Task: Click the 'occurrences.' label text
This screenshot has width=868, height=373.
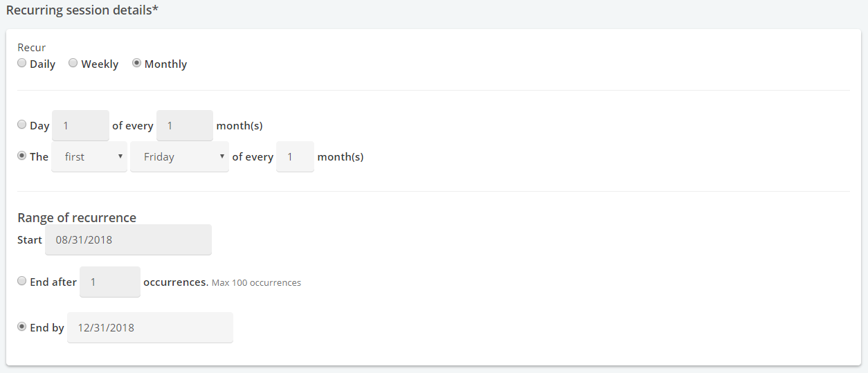Action: pos(176,282)
